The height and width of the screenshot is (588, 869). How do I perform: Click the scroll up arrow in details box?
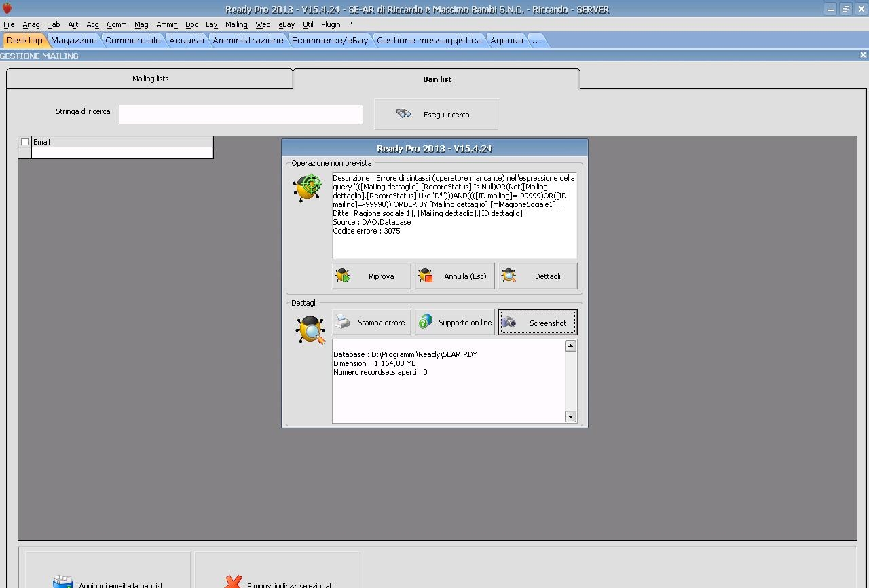570,346
